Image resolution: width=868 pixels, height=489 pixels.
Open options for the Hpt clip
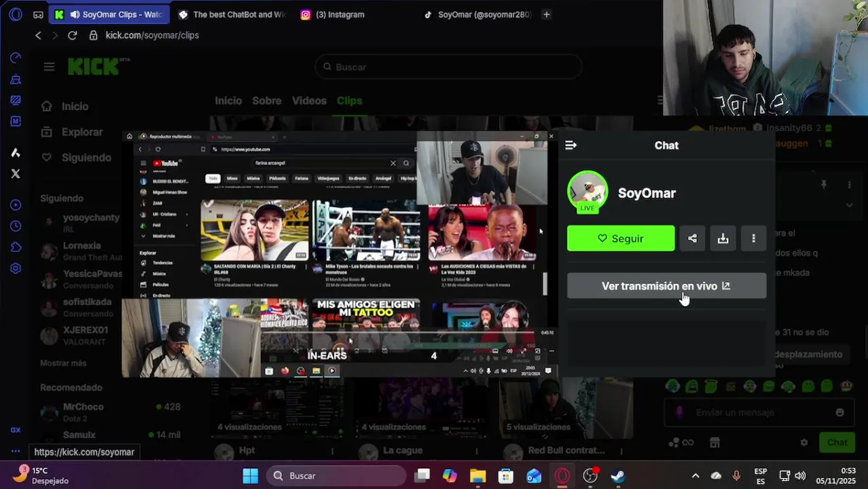pos(333,451)
